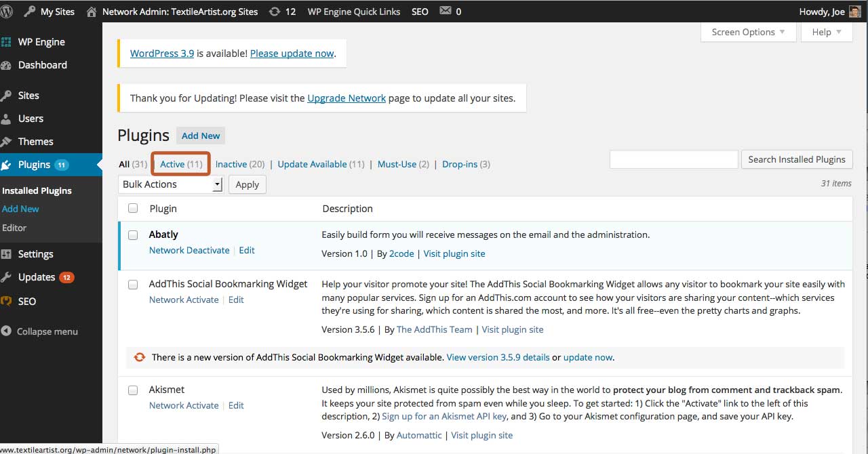
Task: Expand the Screen Options panel
Action: coord(748,32)
